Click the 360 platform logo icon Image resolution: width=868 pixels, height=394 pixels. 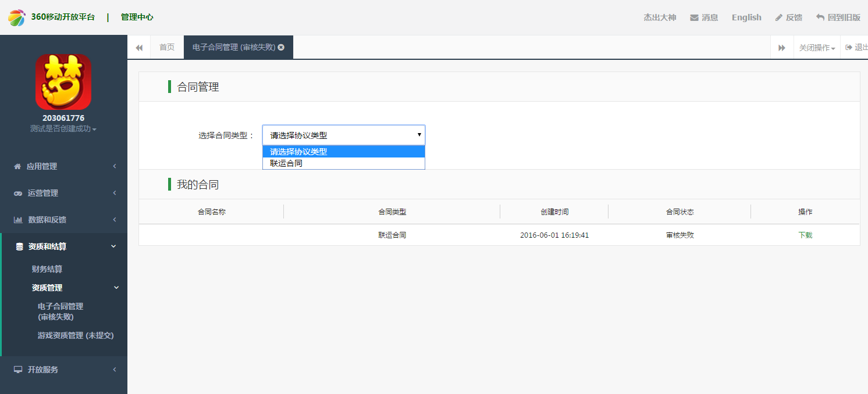(17, 17)
